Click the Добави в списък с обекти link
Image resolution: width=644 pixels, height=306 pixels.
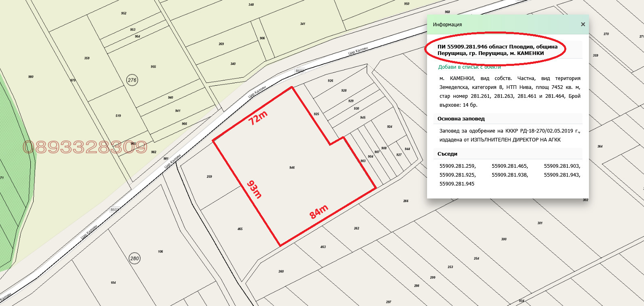[x=469, y=67]
